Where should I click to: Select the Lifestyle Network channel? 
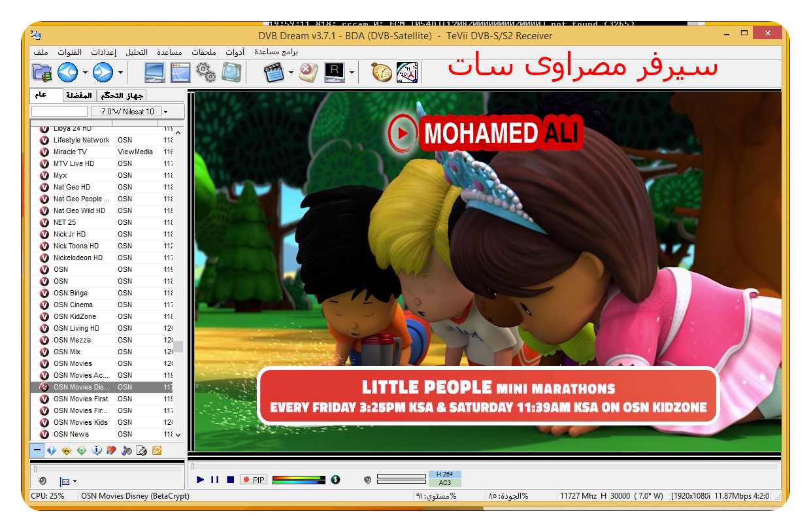point(102,140)
